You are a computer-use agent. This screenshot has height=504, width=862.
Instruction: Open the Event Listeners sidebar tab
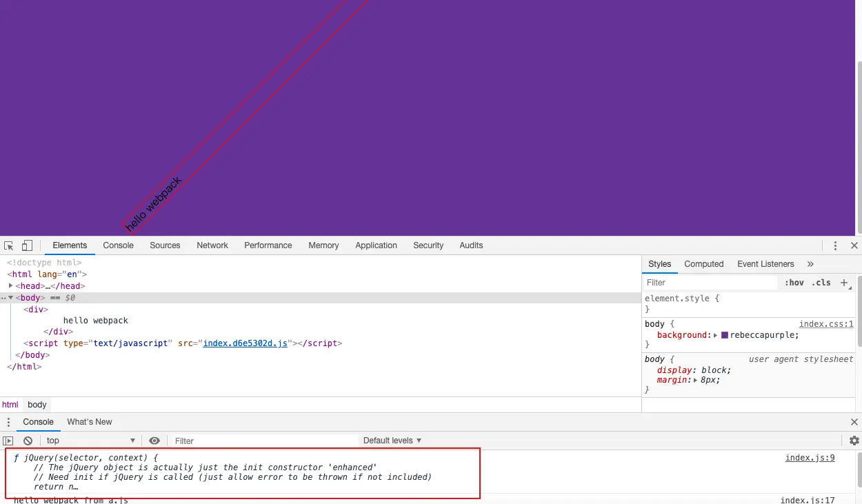[765, 264]
